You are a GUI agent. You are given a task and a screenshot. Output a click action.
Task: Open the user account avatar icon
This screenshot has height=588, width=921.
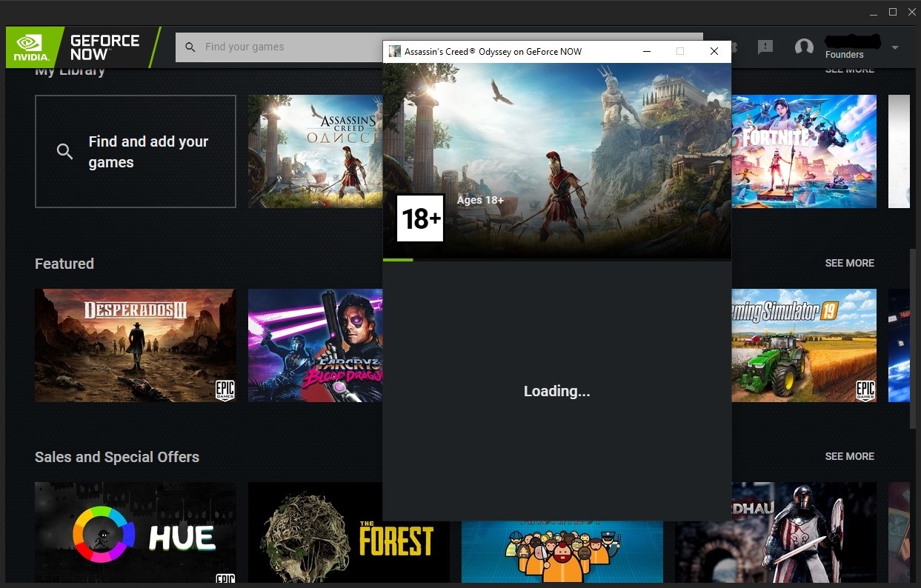(x=804, y=47)
